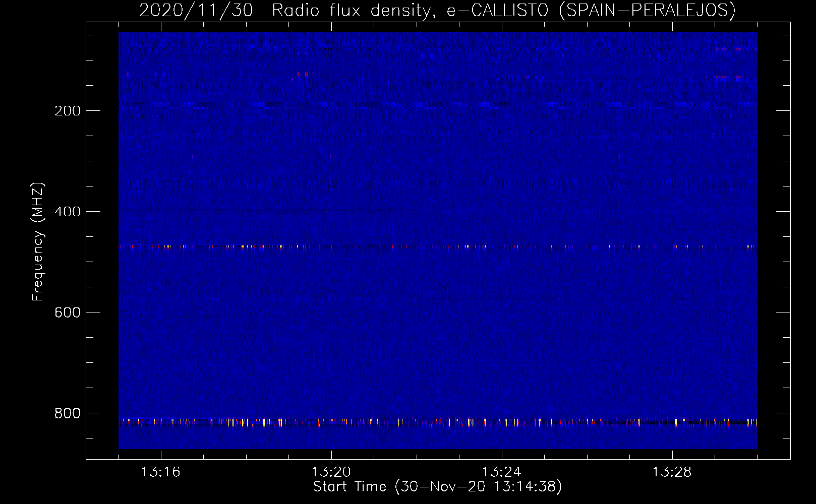
Task: Click the date "2020/11/30" in the title
Action: coord(196,10)
